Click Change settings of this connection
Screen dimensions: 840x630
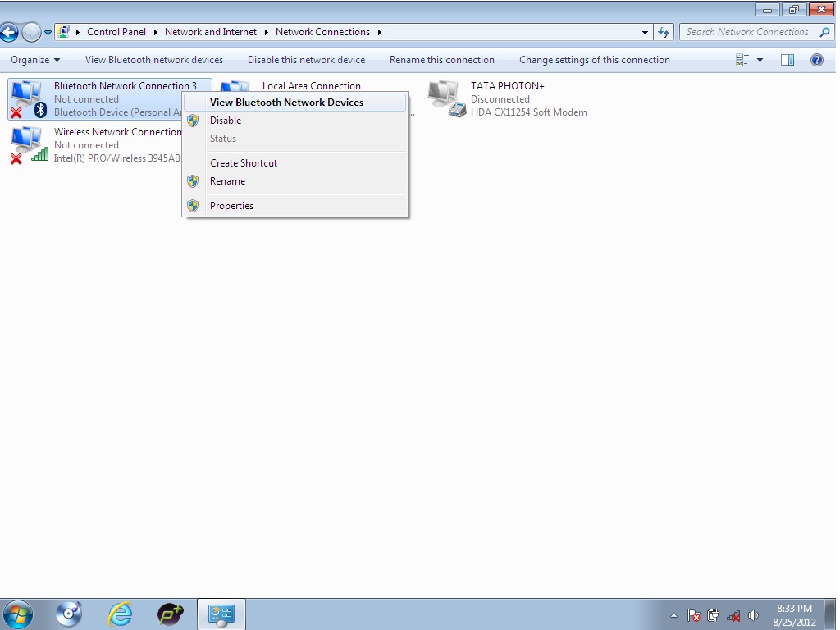[x=595, y=60]
